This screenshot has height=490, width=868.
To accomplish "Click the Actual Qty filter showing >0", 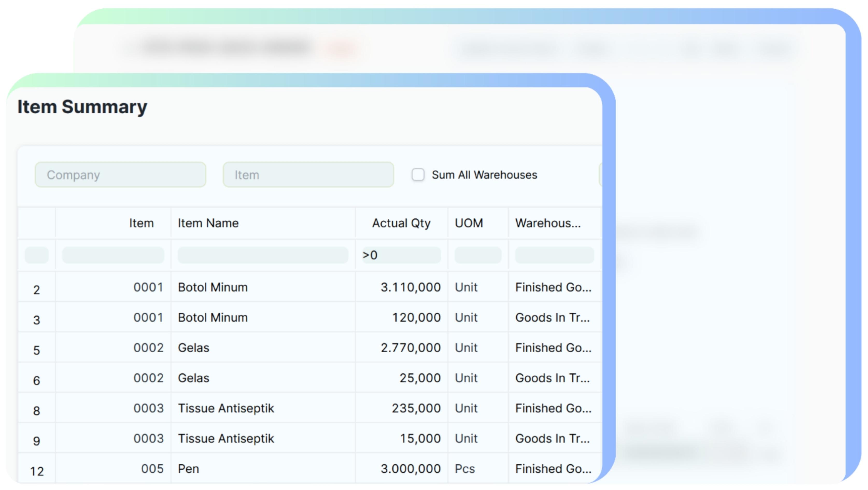I will (401, 255).
